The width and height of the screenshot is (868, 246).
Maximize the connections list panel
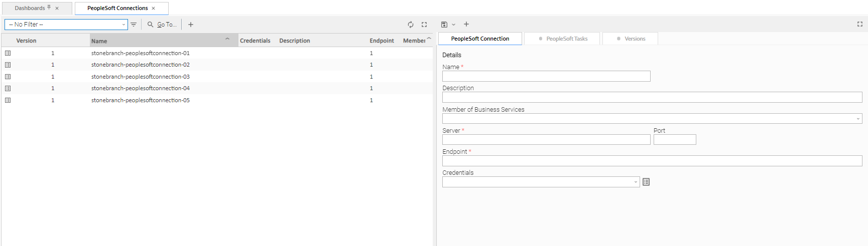[x=424, y=25]
